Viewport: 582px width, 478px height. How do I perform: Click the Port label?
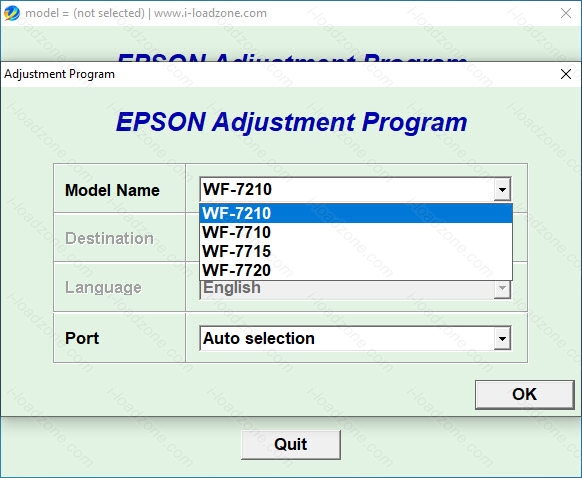pos(82,338)
